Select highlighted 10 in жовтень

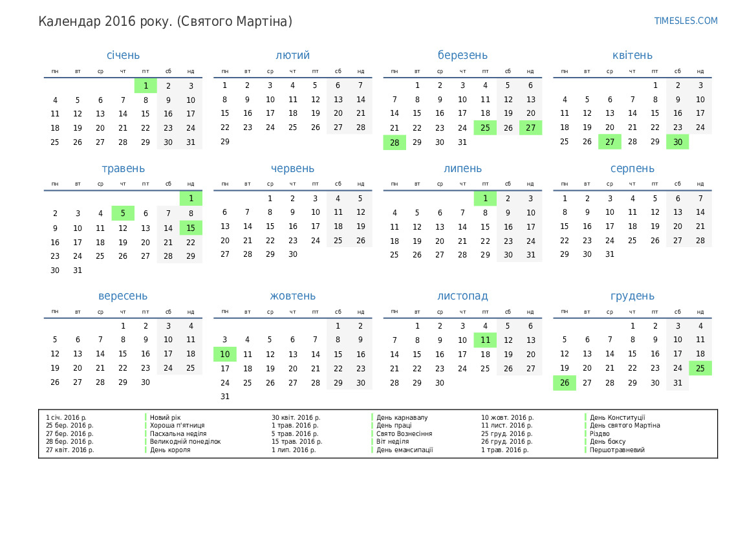click(225, 355)
